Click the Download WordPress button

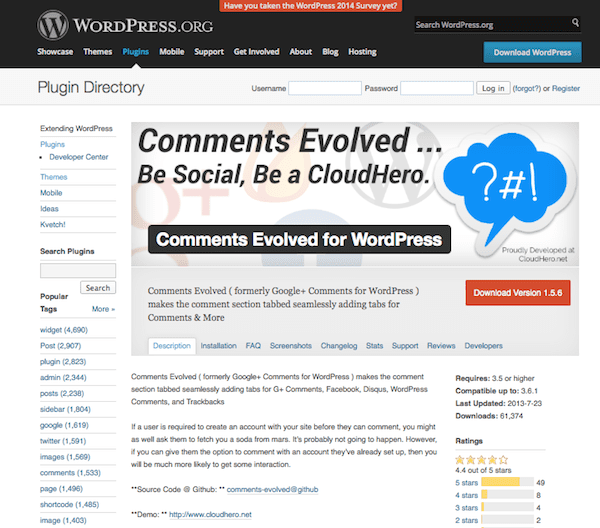[x=532, y=52]
